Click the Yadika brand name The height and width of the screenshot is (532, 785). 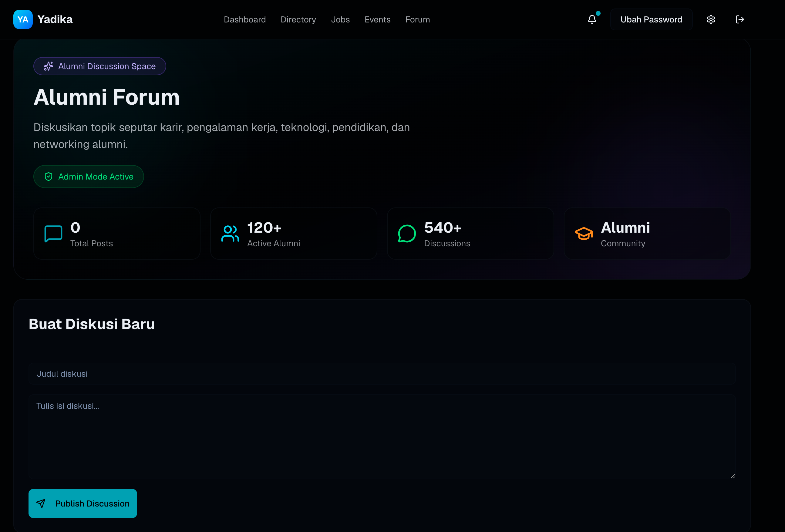tap(55, 20)
